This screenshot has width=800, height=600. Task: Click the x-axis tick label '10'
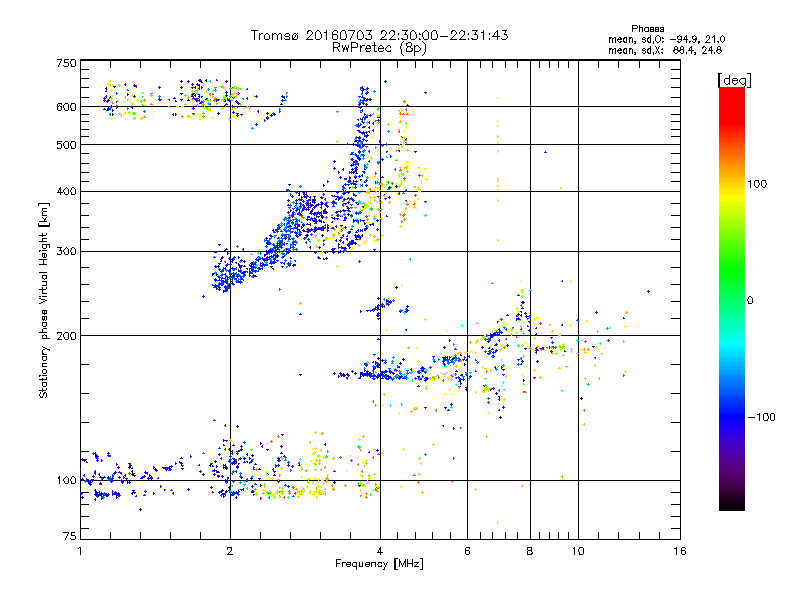tap(578, 551)
